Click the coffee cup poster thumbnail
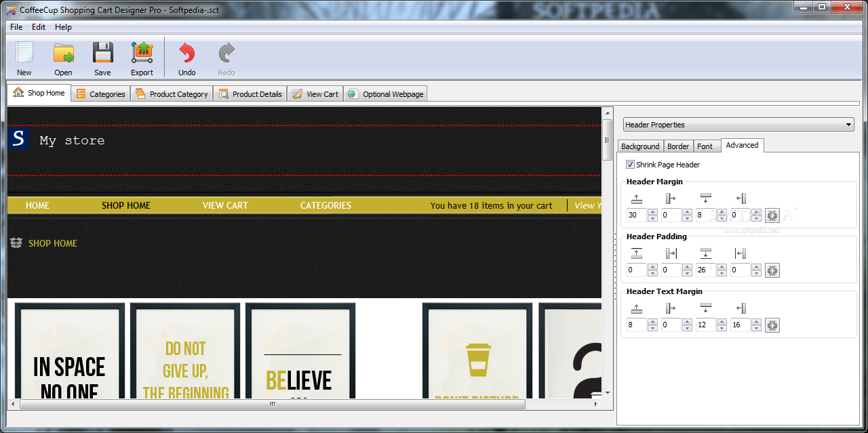Screen dimensions: 868x433 tap(477, 351)
